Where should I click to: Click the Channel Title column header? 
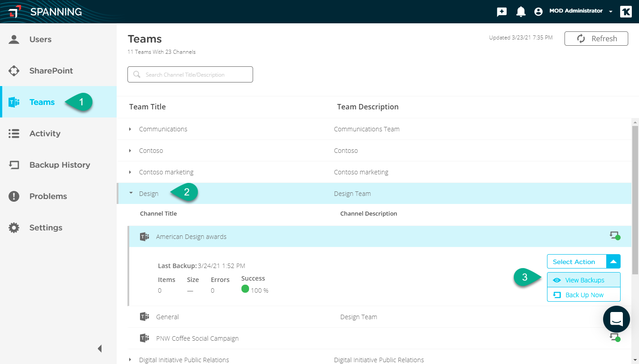[158, 214]
